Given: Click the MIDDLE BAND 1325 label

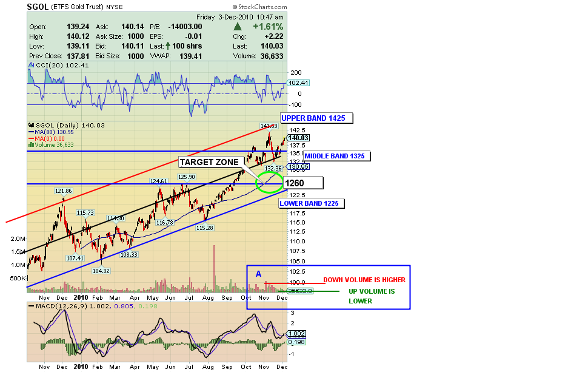Looking at the screenshot, I should pos(337,156).
